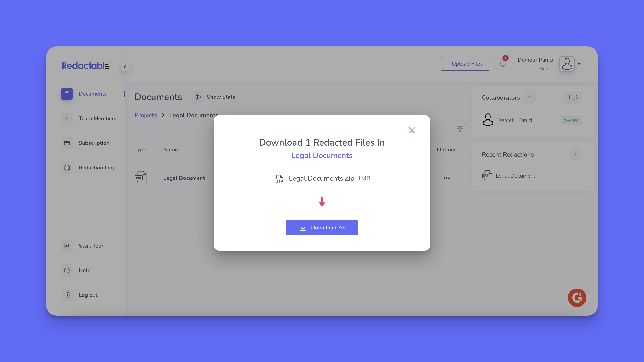The image size is (644, 362).
Task: Open options menu for Legal Document
Action: 446,178
